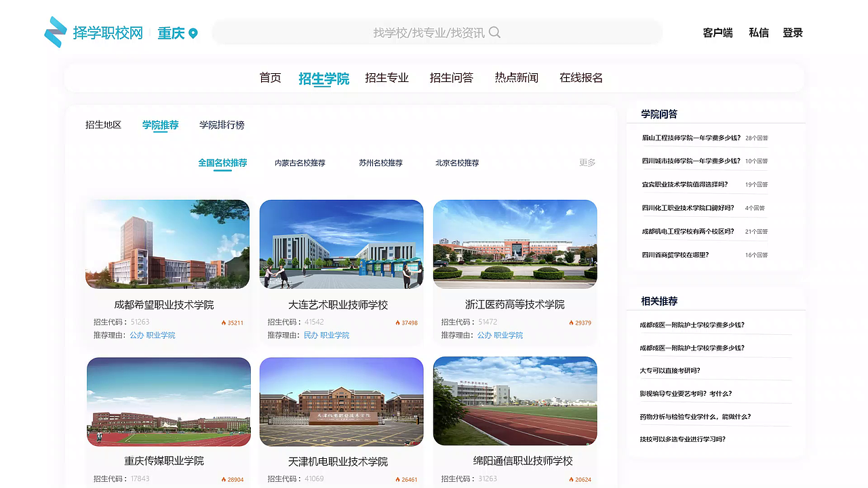Screen dimensions: 868x488
Task: Click the search magnifier icon
Action: tap(494, 32)
